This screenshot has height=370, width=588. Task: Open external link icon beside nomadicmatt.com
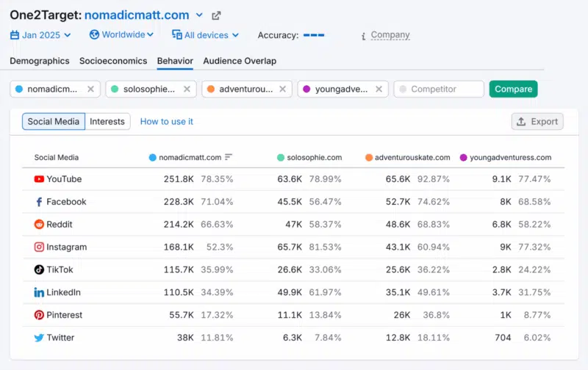click(216, 15)
